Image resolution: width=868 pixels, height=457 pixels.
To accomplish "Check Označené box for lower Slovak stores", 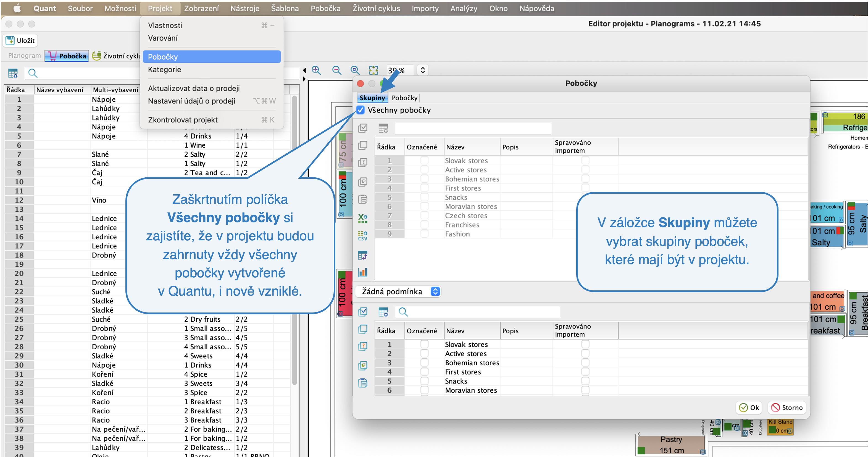I will click(424, 344).
